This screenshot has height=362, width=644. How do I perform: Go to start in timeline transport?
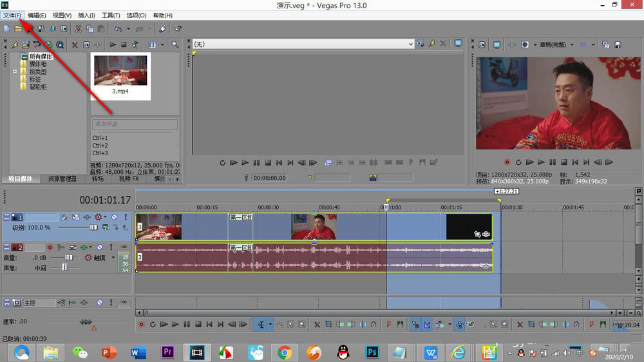pos(209,325)
